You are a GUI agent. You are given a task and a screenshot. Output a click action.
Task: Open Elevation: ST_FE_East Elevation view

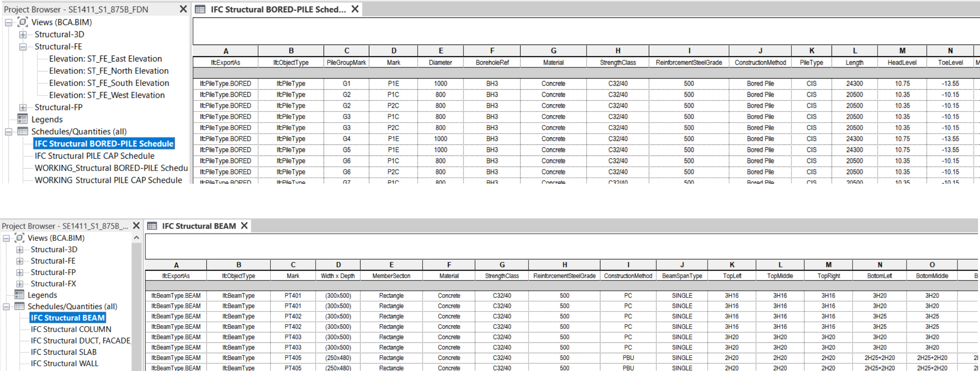coord(106,59)
